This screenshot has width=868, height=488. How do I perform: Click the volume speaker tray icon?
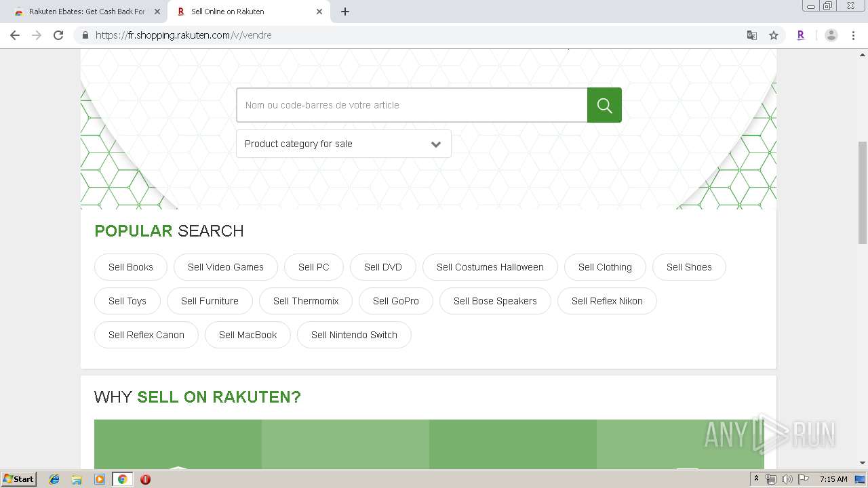point(787,479)
